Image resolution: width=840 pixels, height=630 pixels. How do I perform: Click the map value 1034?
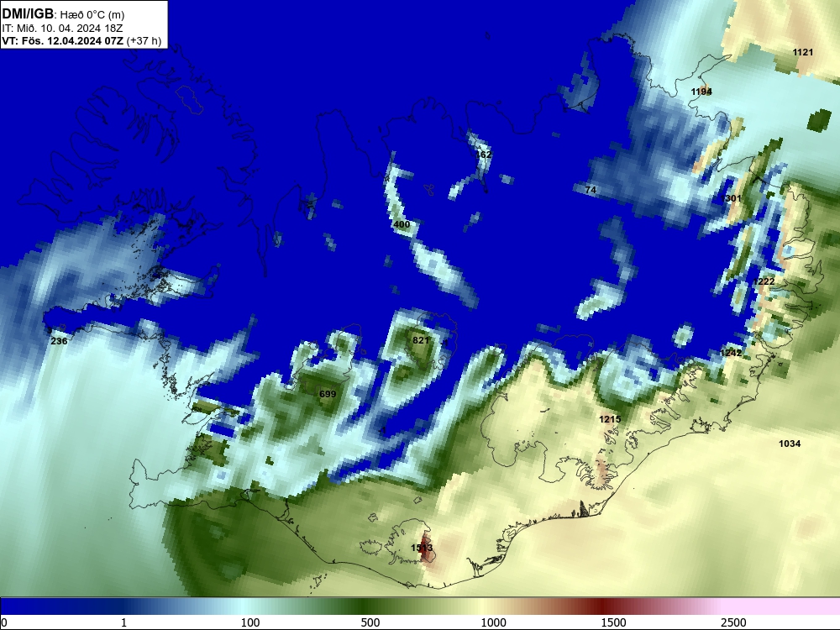(x=789, y=444)
